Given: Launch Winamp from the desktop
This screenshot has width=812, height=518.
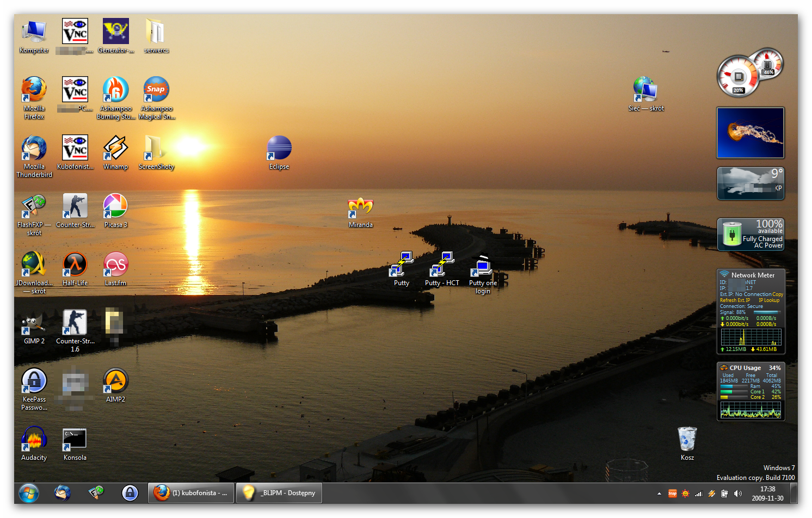Looking at the screenshot, I should (115, 149).
